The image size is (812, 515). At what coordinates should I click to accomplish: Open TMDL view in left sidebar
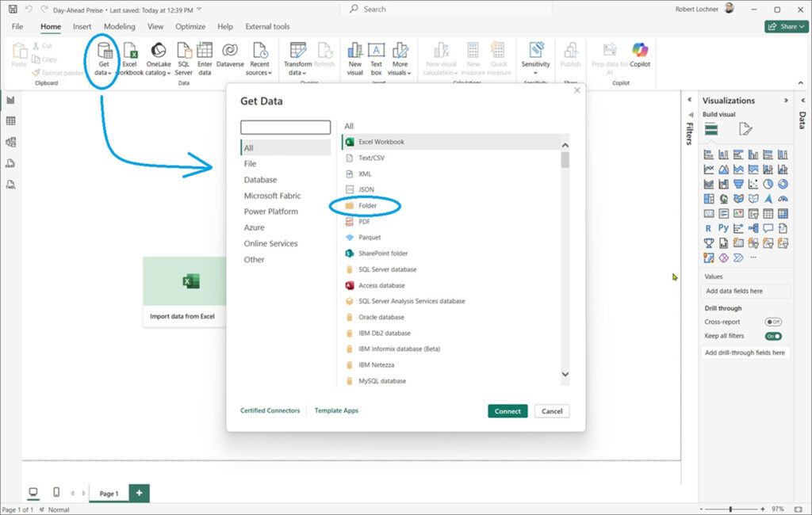(10, 185)
